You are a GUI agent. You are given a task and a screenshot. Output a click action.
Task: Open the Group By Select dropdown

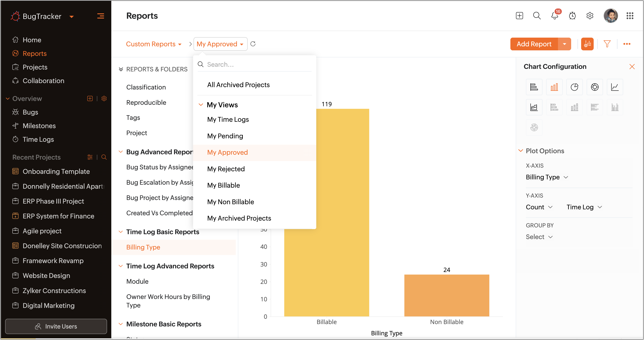point(539,237)
